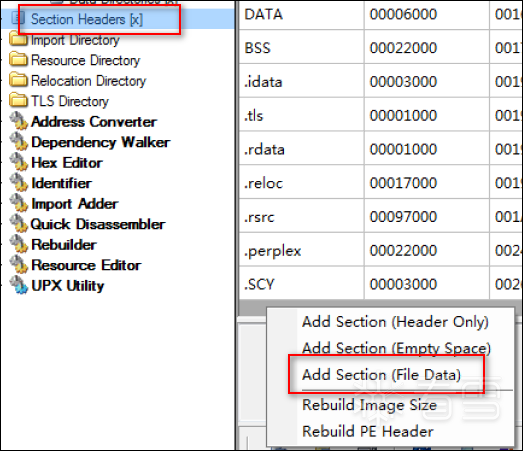Viewport: 523px width, 451px height.
Task: Open Hex Editor using its gear icon
Action: [18, 162]
